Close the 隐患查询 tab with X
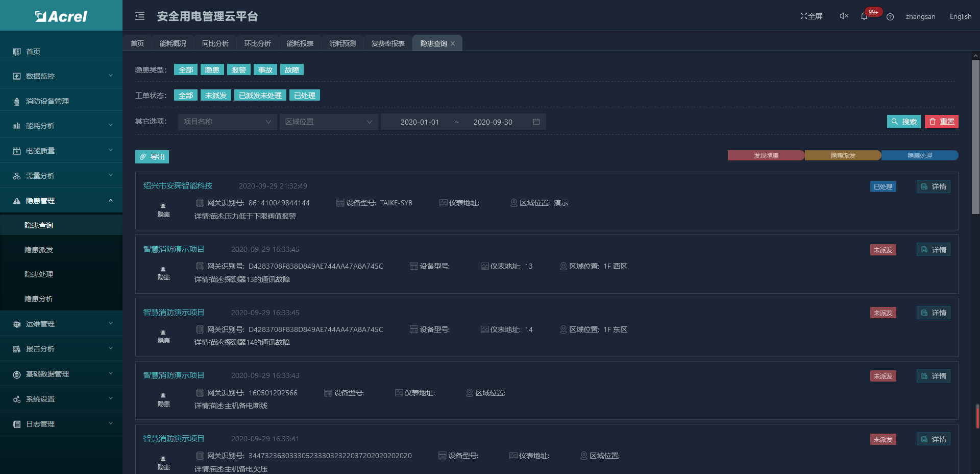The height and width of the screenshot is (474, 980). [453, 43]
